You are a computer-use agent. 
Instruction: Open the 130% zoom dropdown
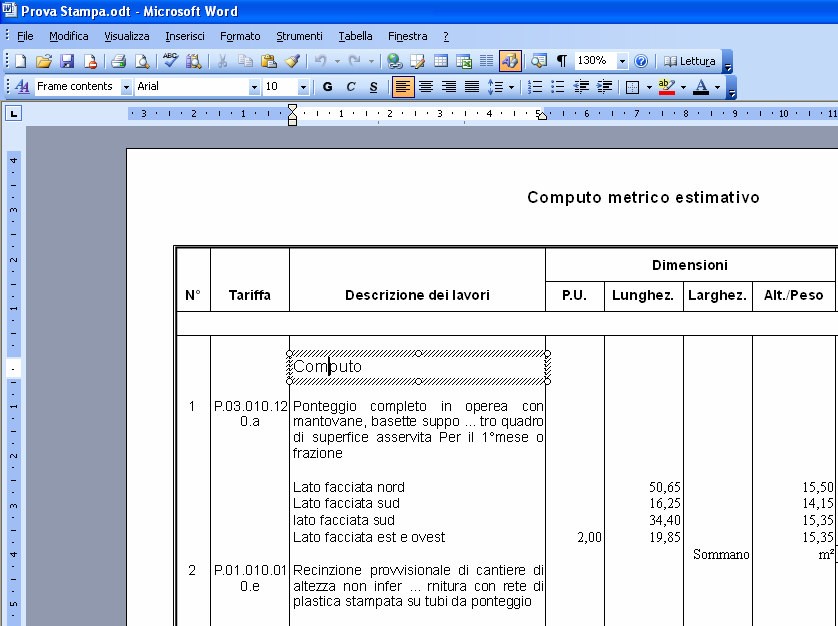tap(622, 61)
